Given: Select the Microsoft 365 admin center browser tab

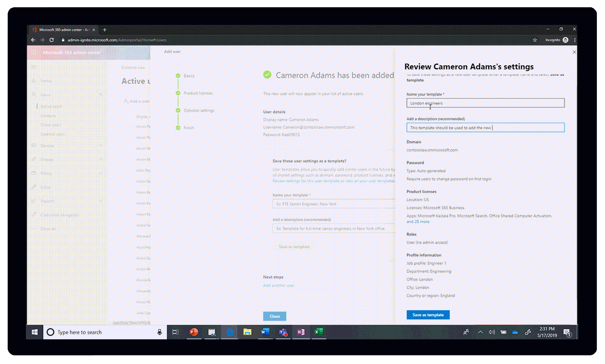Looking at the screenshot, I should click(64, 29).
